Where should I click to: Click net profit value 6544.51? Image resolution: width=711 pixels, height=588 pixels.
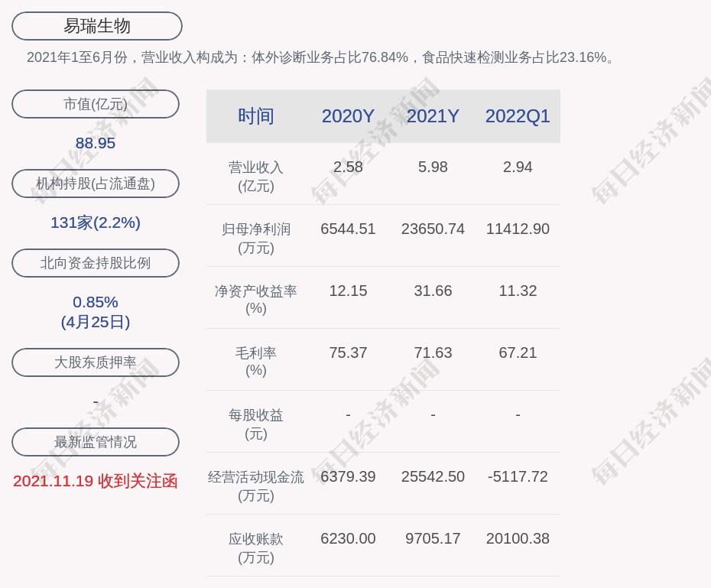(348, 229)
